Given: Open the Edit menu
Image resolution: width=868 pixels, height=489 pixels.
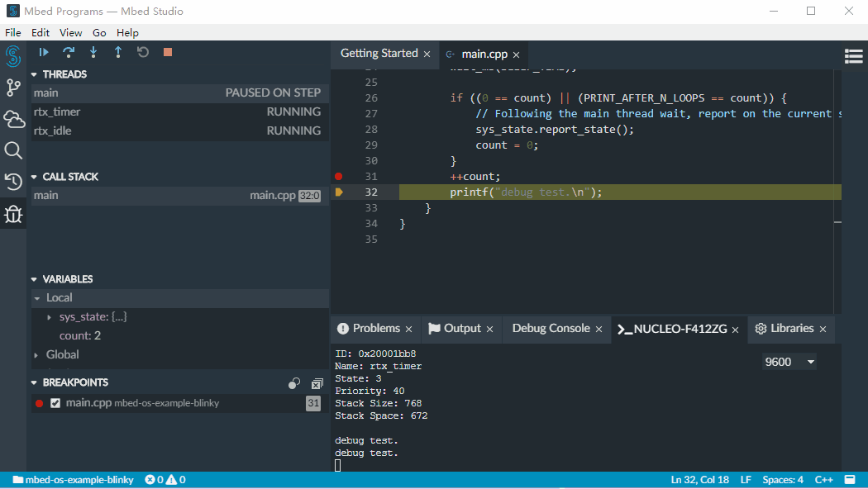Looking at the screenshot, I should 41,33.
